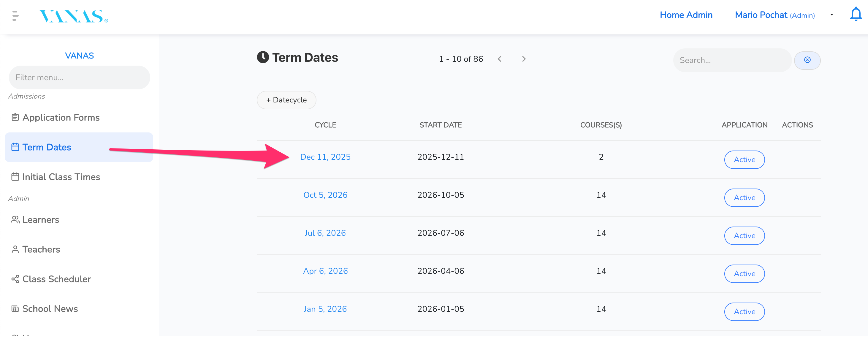Click the Application Forms clipboard icon
Image resolution: width=868 pixels, height=348 pixels.
15,117
